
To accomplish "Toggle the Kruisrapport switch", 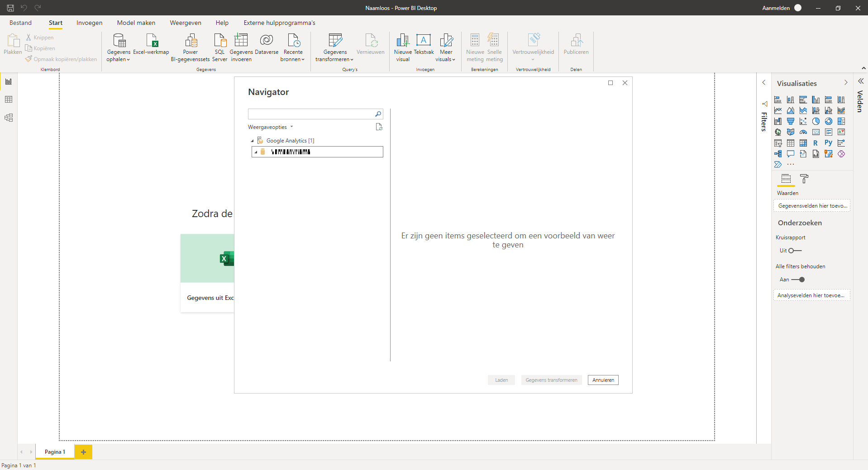I will (x=795, y=251).
